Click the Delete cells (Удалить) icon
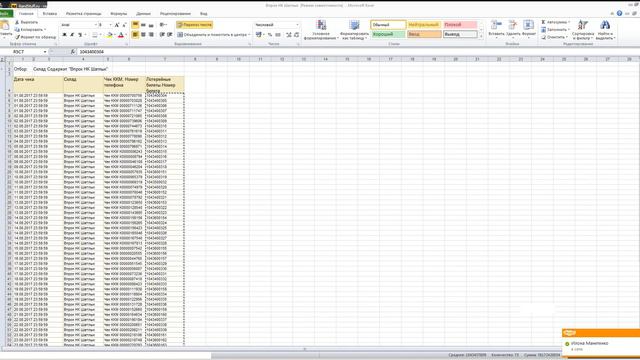 (513, 25)
